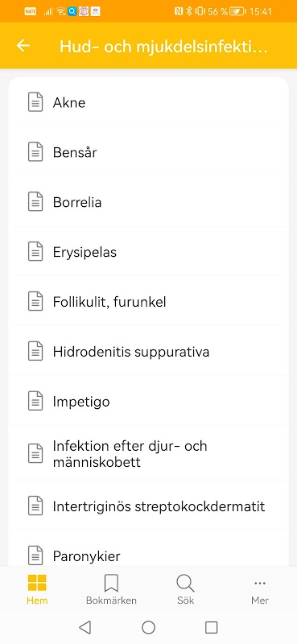297x644 pixels.
Task: Open the Erysipelas article
Action: (148, 252)
